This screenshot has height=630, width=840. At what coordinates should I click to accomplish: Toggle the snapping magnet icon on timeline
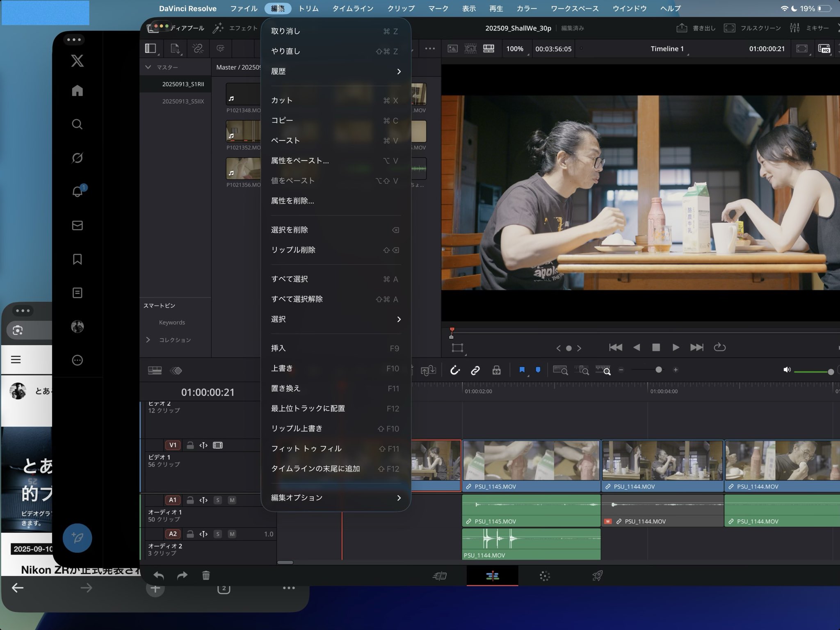click(x=455, y=370)
